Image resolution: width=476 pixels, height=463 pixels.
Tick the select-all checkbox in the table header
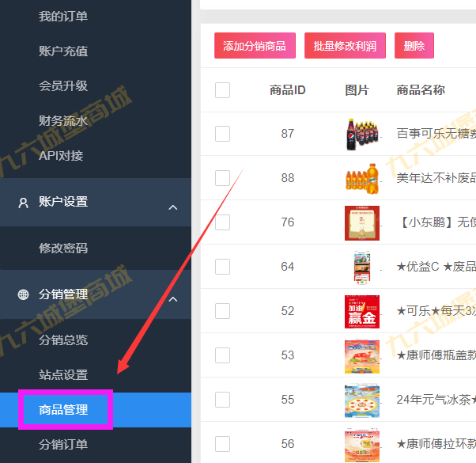point(222,90)
